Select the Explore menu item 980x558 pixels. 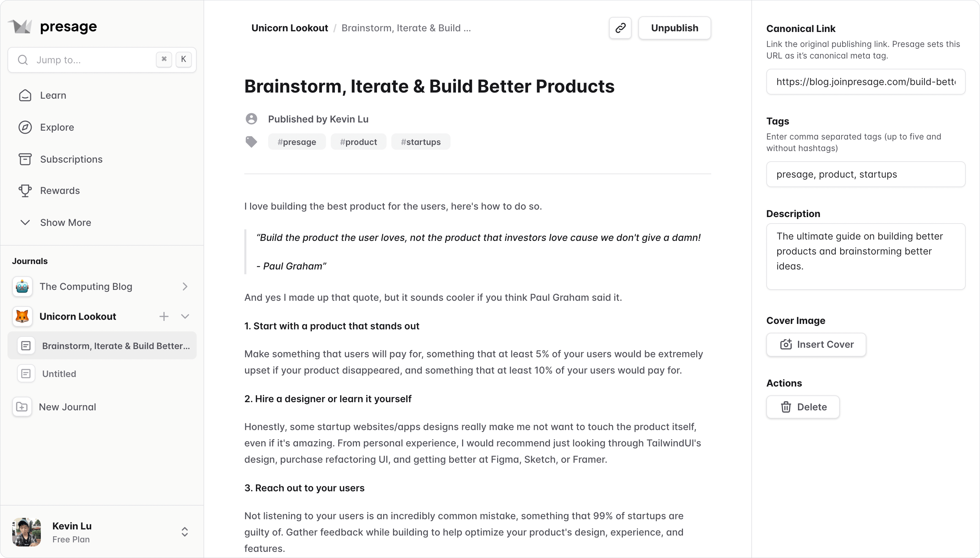(x=56, y=127)
